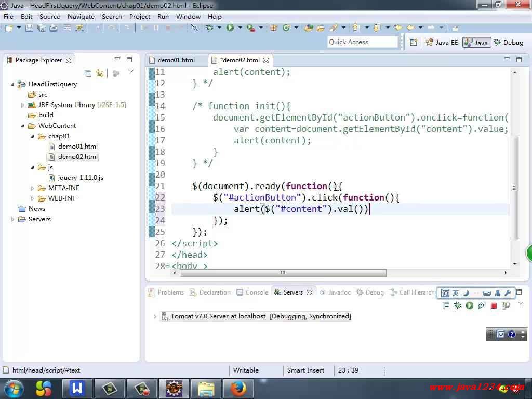The width and height of the screenshot is (532, 399).
Task: Click the Last Edit Location icon
Action: coord(397,28)
